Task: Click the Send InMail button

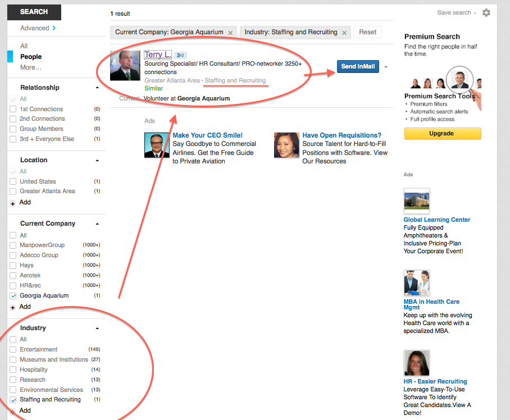Action: pyautogui.click(x=358, y=67)
